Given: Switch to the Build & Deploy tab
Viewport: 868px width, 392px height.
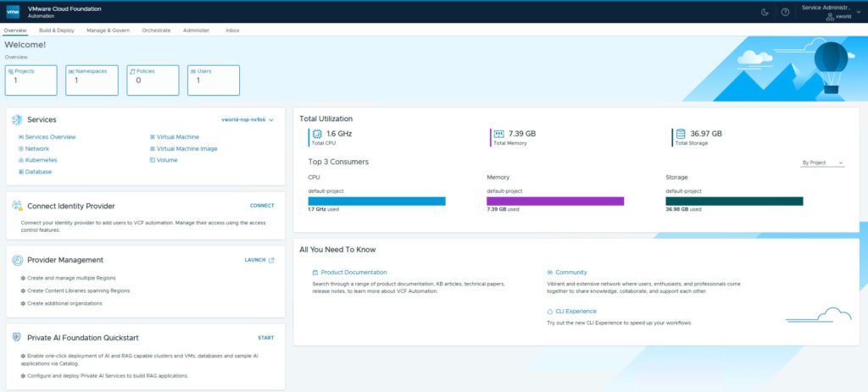Looking at the screenshot, I should point(57,30).
